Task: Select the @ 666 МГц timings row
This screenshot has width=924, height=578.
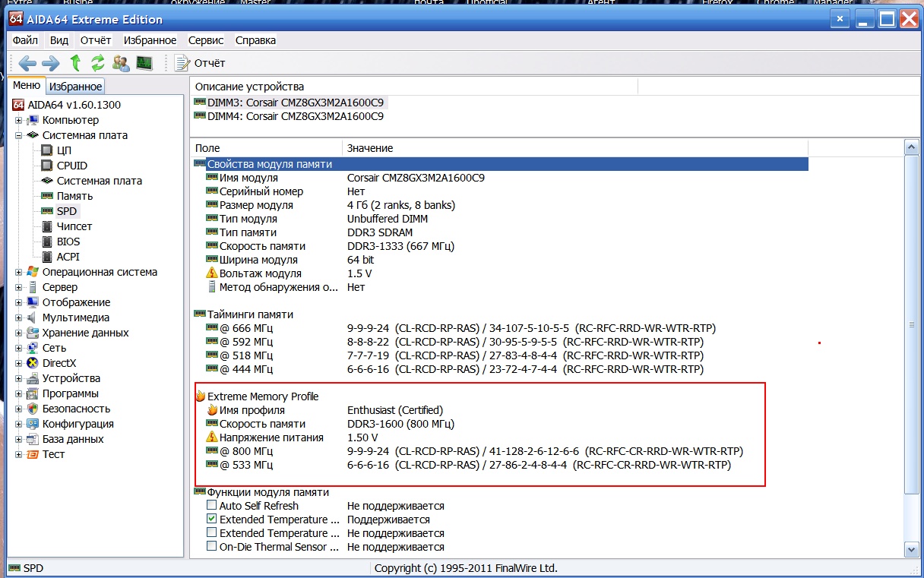Action: tap(461, 328)
